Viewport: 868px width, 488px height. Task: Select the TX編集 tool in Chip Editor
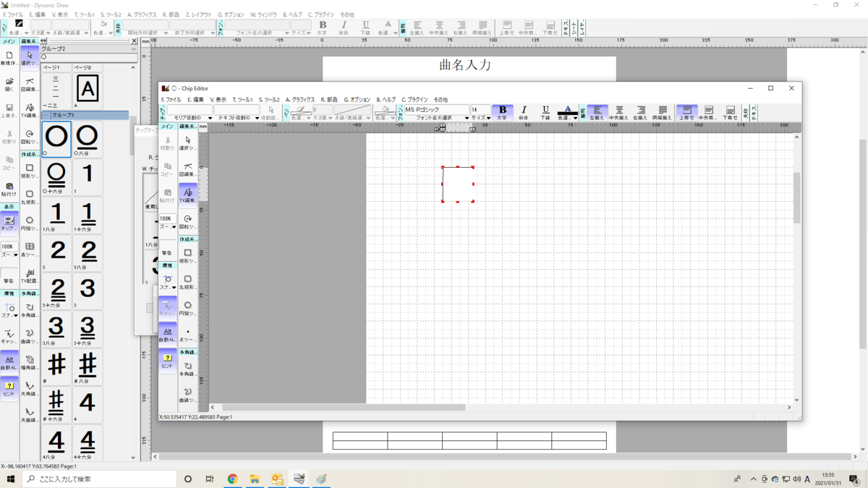[x=187, y=194]
